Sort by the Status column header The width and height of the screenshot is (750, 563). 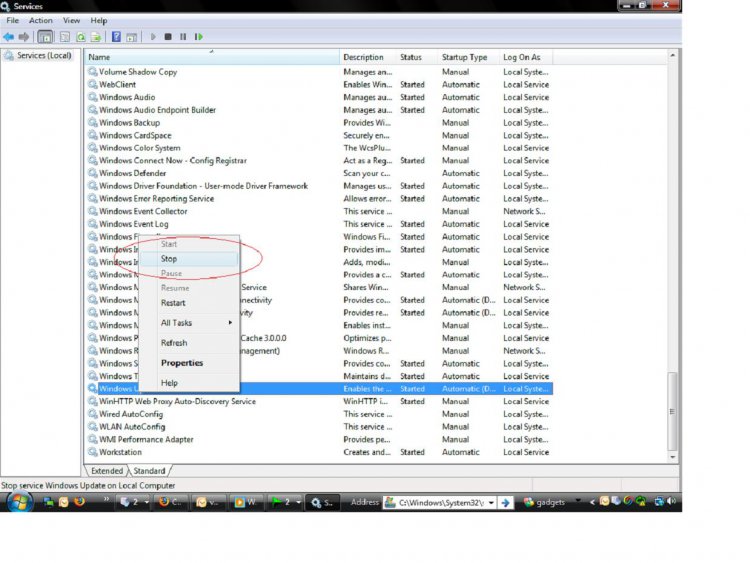point(411,57)
